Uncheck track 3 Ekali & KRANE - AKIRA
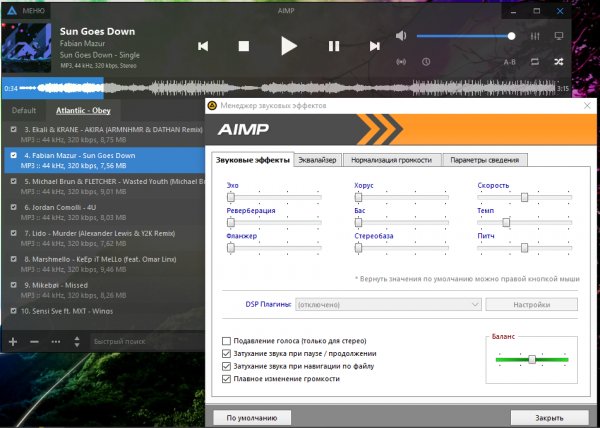This screenshot has height=428, width=600. click(x=14, y=129)
